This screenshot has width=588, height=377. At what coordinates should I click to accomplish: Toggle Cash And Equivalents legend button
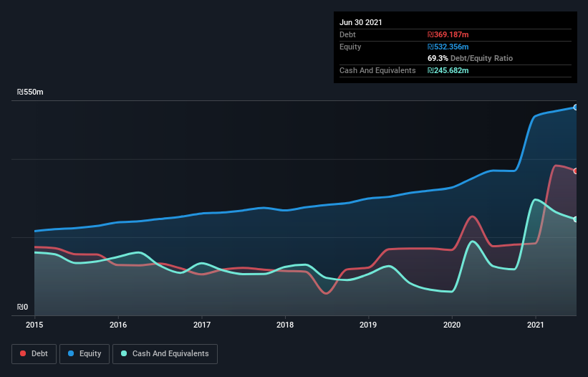point(165,354)
